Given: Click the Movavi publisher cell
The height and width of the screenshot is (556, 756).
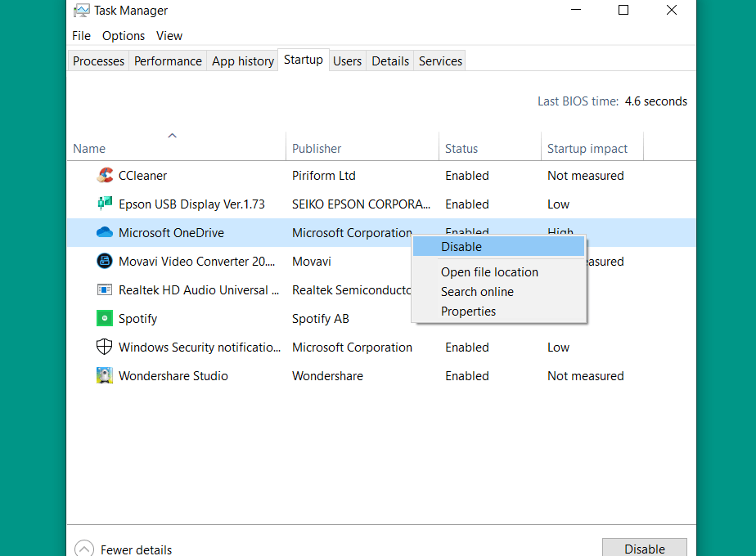Looking at the screenshot, I should (x=312, y=262).
